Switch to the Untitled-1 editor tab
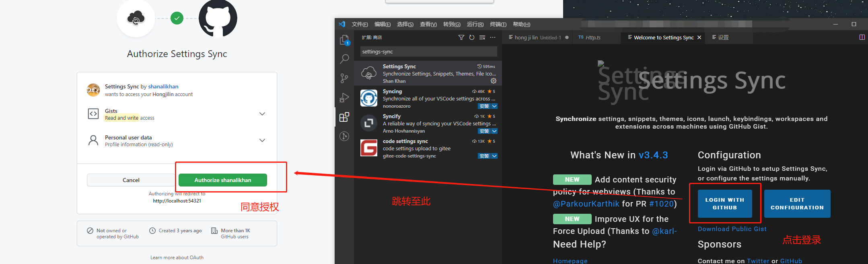Screen dimensions: 868x264 (538, 37)
